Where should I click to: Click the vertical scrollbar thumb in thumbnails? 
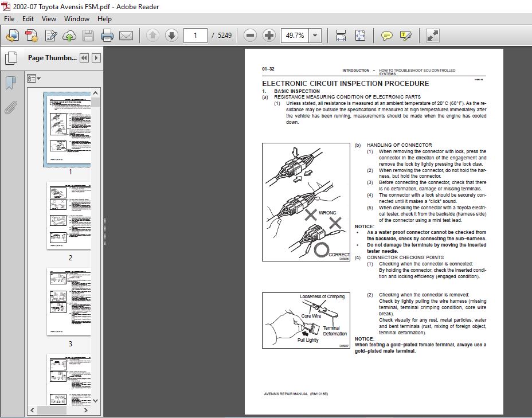(95, 102)
